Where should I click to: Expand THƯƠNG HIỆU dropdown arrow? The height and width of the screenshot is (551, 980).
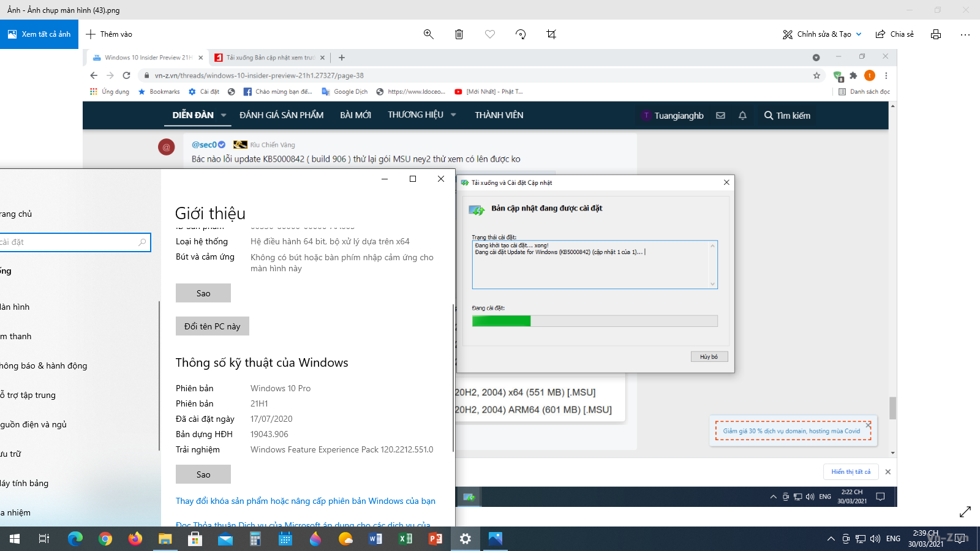tap(453, 115)
